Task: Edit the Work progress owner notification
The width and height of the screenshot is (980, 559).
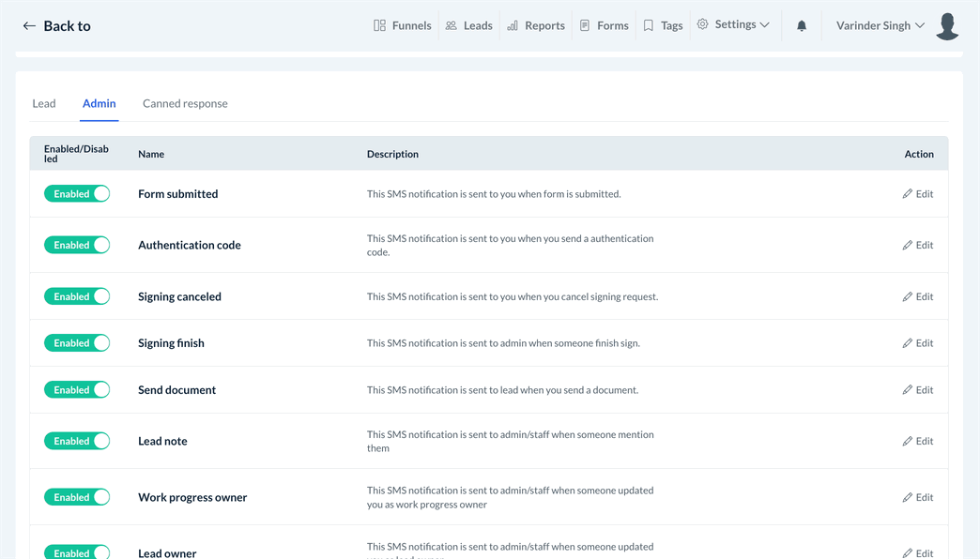Action: pyautogui.click(x=917, y=497)
